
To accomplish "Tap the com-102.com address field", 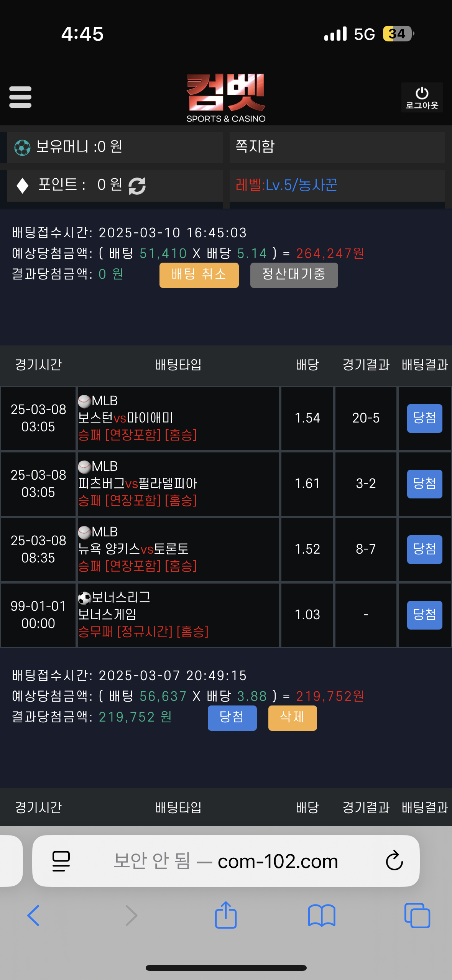I will (226, 861).
